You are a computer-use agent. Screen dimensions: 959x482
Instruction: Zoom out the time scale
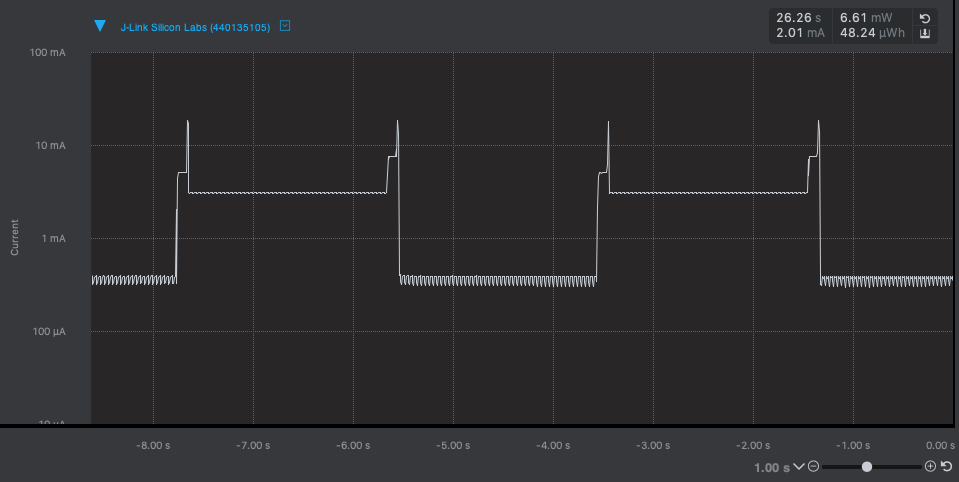(814, 467)
